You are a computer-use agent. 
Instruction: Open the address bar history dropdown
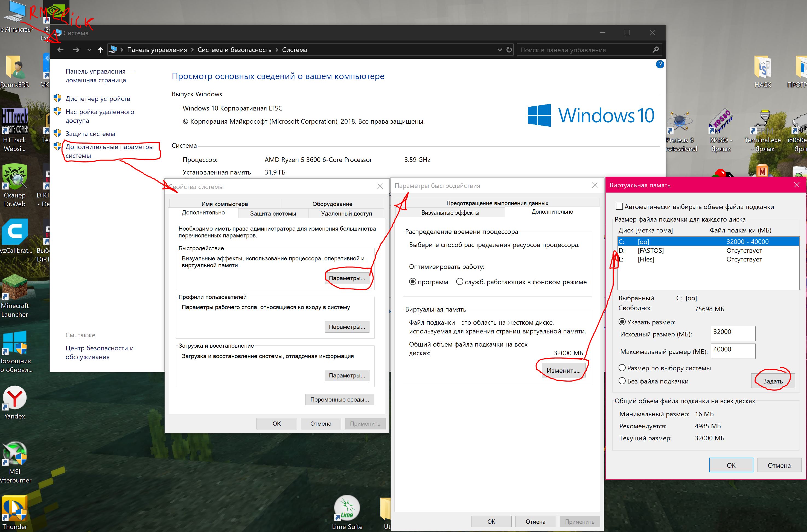point(499,50)
